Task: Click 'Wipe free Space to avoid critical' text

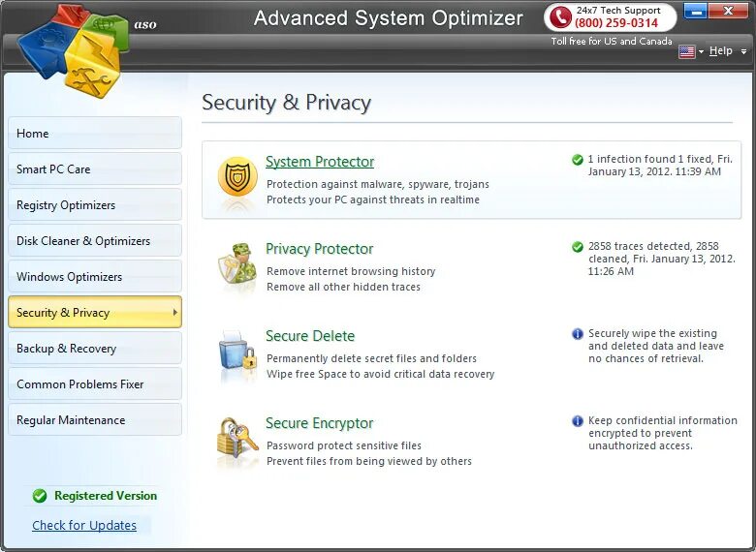Action: point(380,374)
